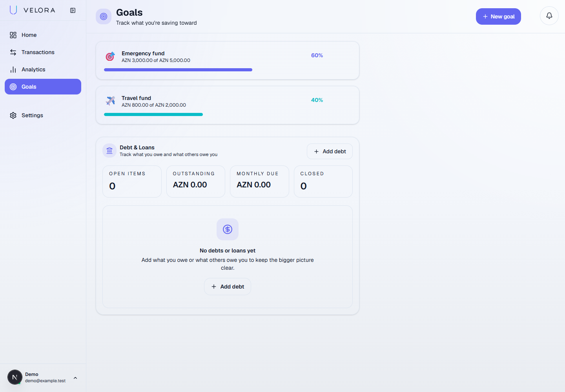Click the 'AZN 3,000.00 of AZN 5,000.00' text
The image size is (565, 392).
156,60
